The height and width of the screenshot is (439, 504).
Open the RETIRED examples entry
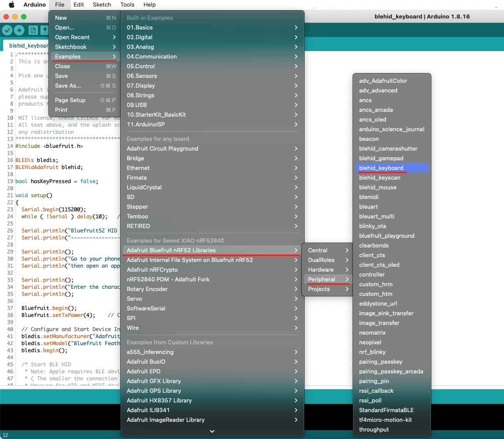coord(212,226)
